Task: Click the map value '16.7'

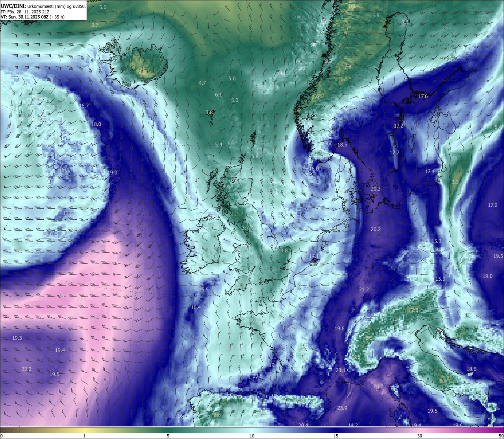Action: (x=84, y=106)
